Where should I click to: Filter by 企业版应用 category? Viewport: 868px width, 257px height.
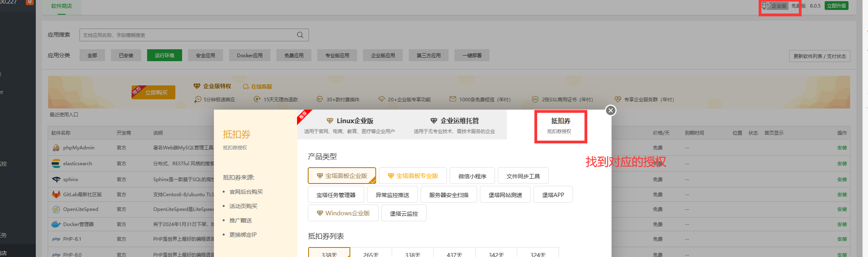click(383, 55)
